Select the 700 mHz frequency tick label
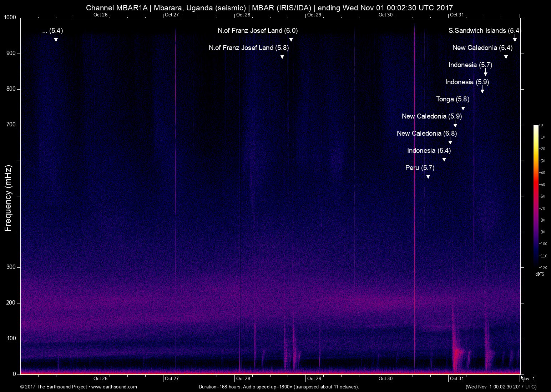This screenshot has height=392, width=551. pos(12,125)
